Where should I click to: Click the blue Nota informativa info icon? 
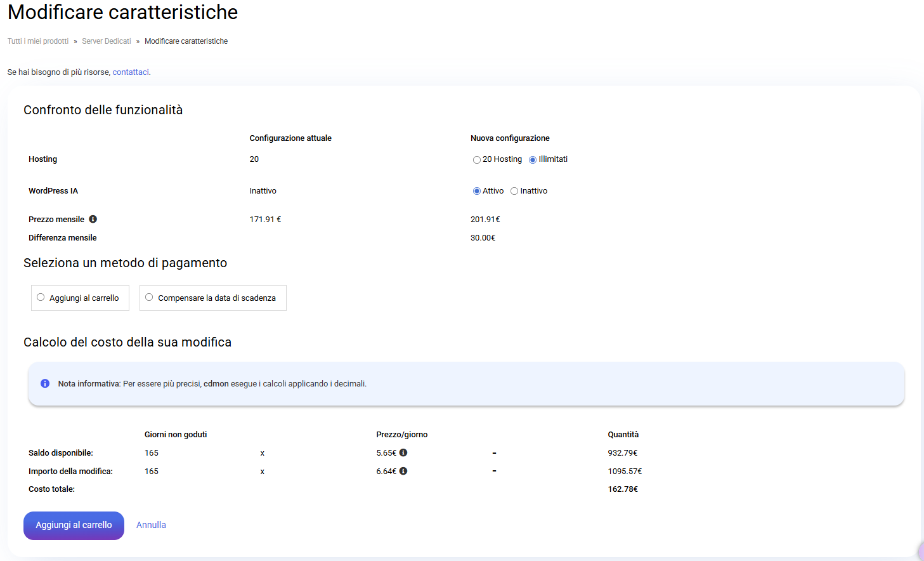[45, 383]
